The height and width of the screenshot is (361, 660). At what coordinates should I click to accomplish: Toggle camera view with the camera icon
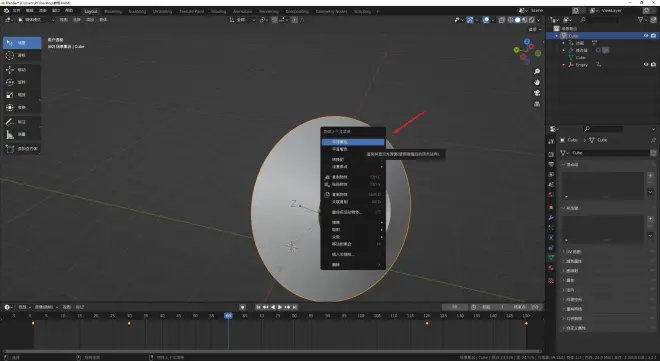[537, 93]
